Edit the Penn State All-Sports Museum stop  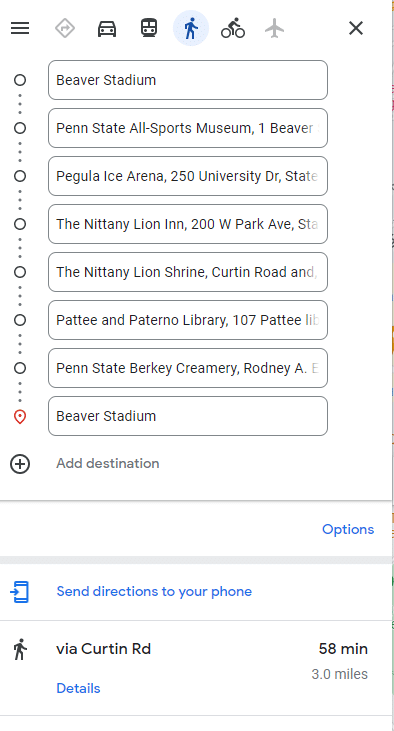point(188,128)
